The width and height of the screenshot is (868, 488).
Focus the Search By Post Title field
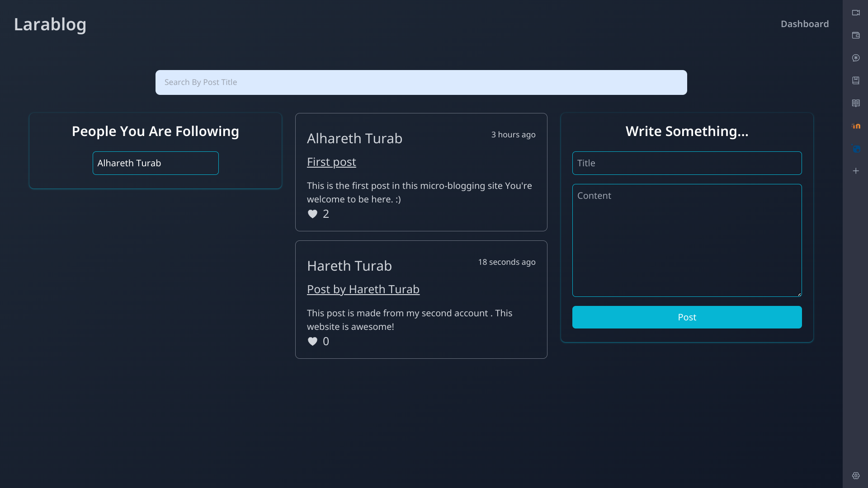tap(421, 82)
